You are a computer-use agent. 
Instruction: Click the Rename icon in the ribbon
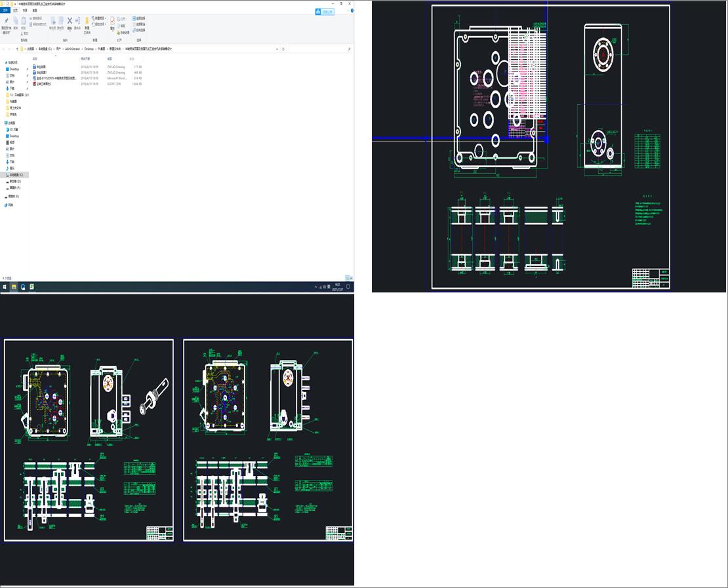[78, 22]
